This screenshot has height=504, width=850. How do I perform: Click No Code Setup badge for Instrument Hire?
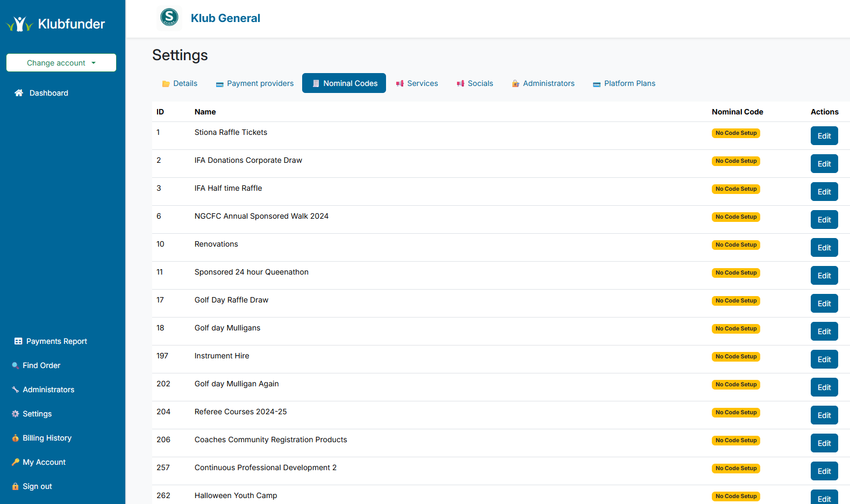click(x=735, y=357)
